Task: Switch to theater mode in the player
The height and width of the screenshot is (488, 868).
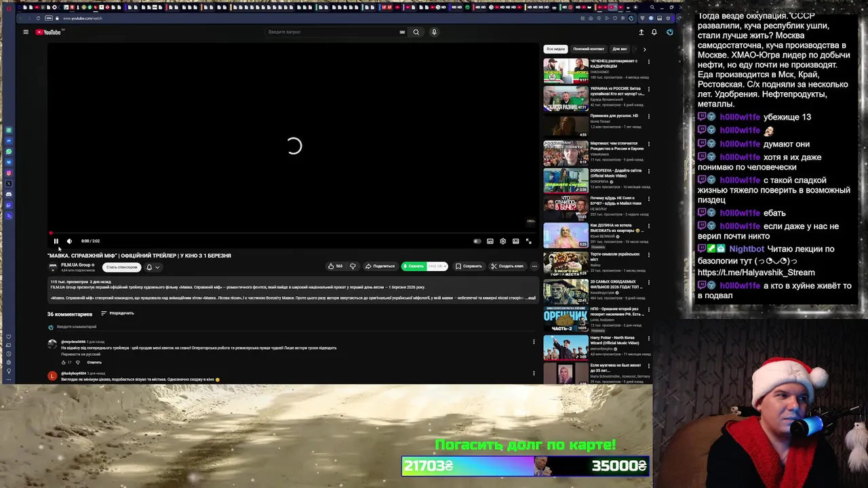Action: (x=516, y=241)
